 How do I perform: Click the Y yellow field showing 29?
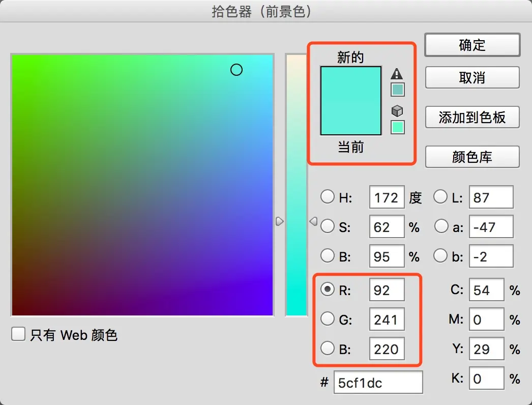[487, 349]
